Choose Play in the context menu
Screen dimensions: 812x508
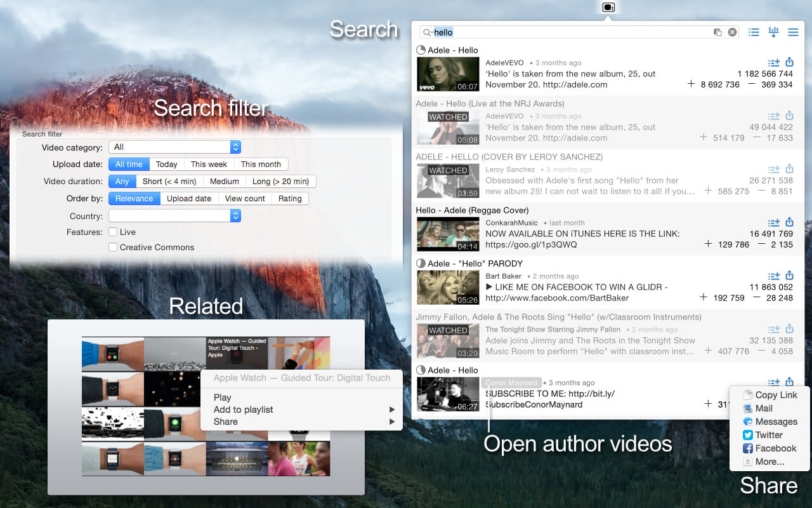tap(301, 398)
